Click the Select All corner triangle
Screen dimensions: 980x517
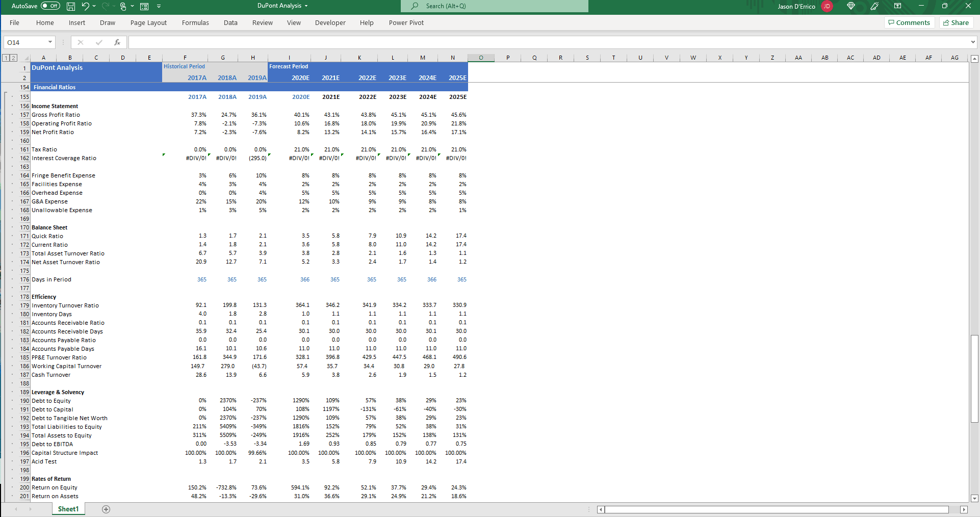point(26,58)
